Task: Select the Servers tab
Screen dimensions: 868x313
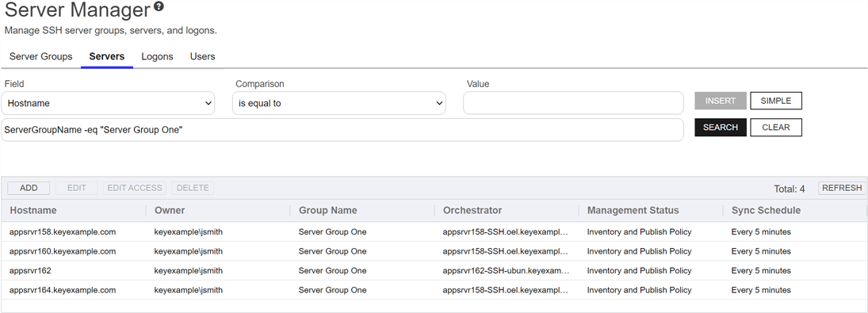Action: click(107, 56)
